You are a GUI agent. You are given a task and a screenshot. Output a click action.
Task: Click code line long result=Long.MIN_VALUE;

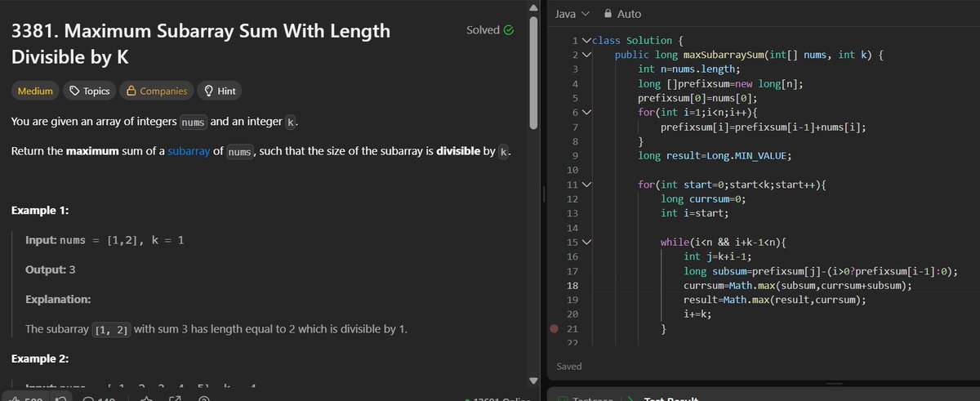pyautogui.click(x=716, y=155)
